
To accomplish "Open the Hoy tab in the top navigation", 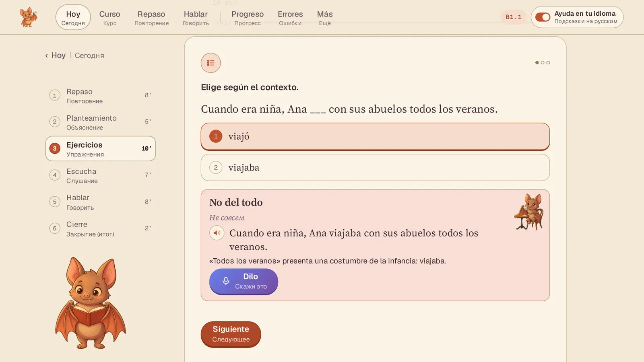I will click(73, 17).
